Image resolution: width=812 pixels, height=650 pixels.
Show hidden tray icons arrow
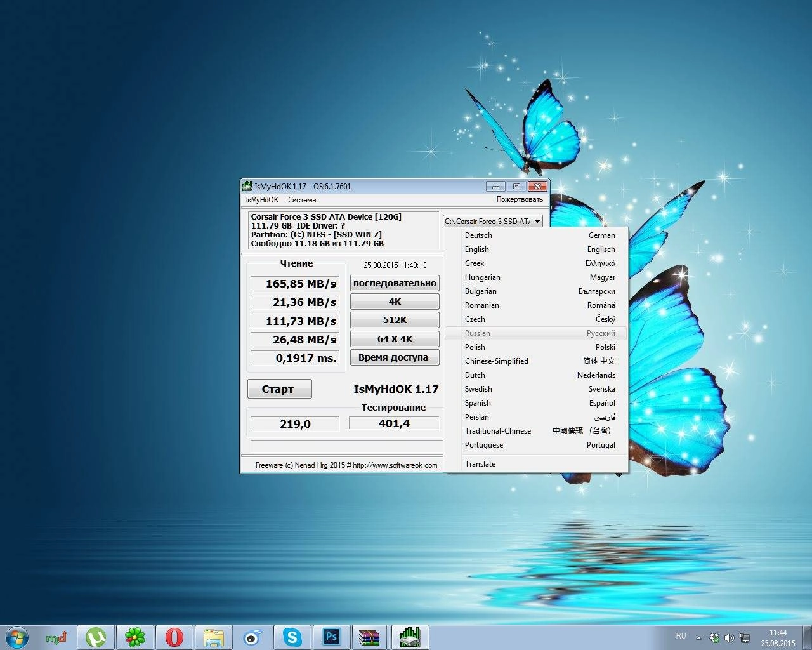698,638
